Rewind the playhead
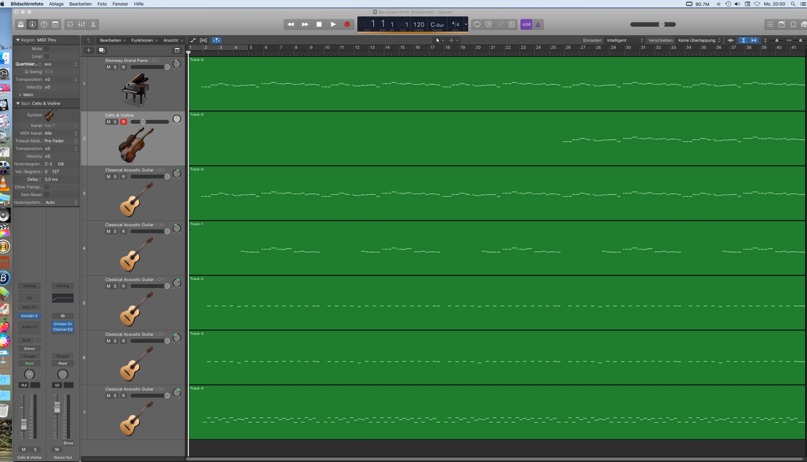 pos(291,24)
